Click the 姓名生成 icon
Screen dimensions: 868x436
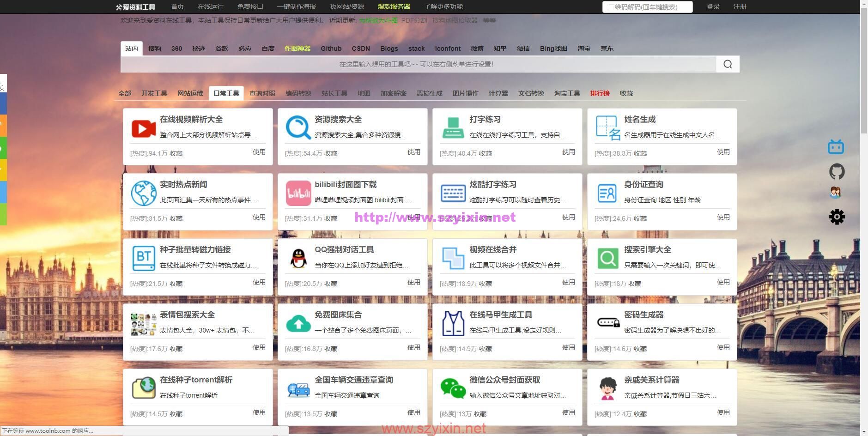point(607,128)
